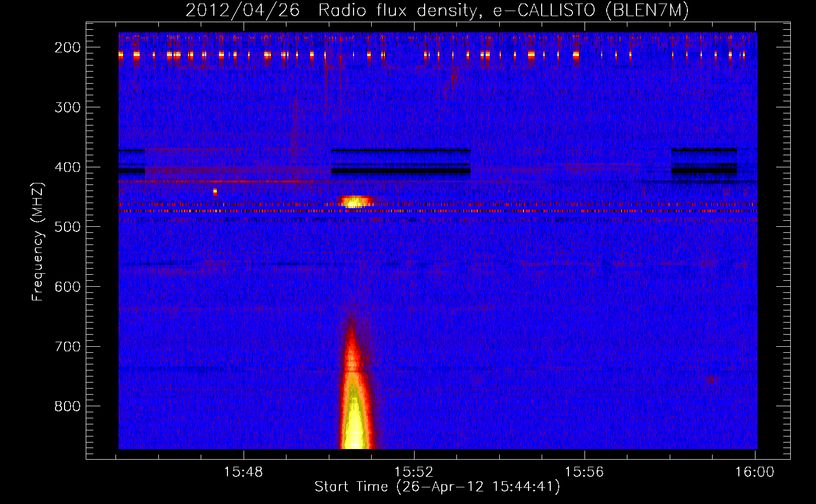Click the 16:00 time tick label

[x=755, y=472]
